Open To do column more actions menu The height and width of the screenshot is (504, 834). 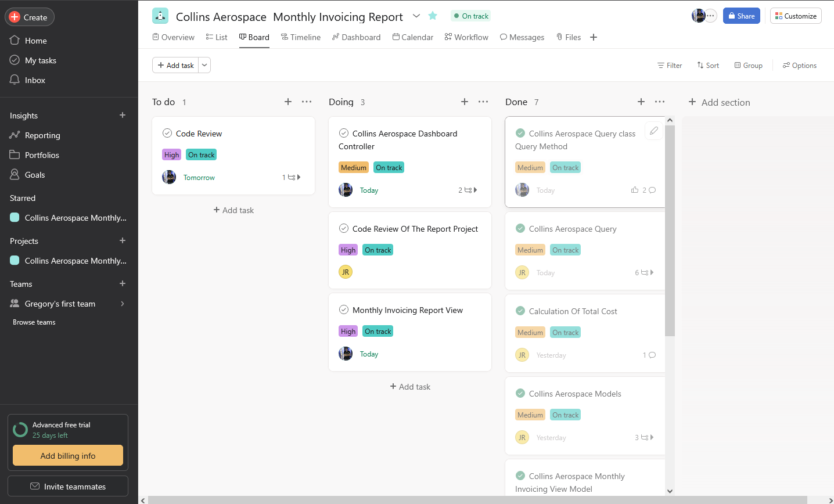pos(307,102)
